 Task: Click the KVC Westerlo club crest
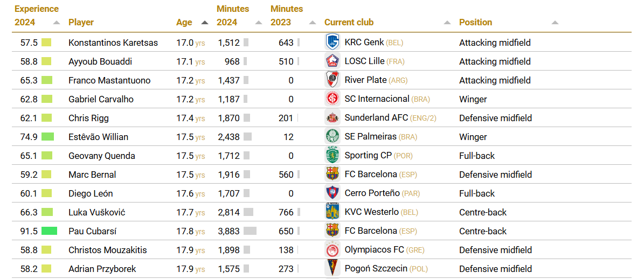coord(333,212)
